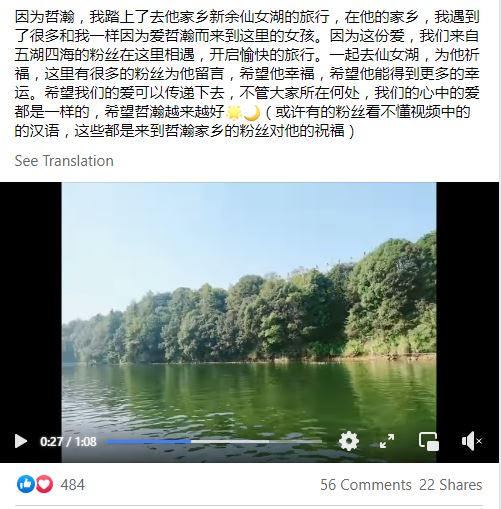
Task: Seek on the video progress bar
Action: click(214, 441)
